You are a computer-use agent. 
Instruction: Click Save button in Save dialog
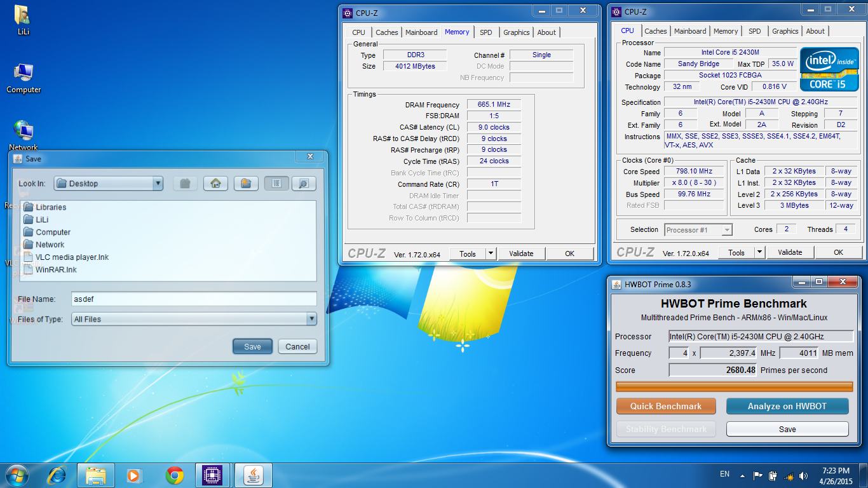pos(252,346)
